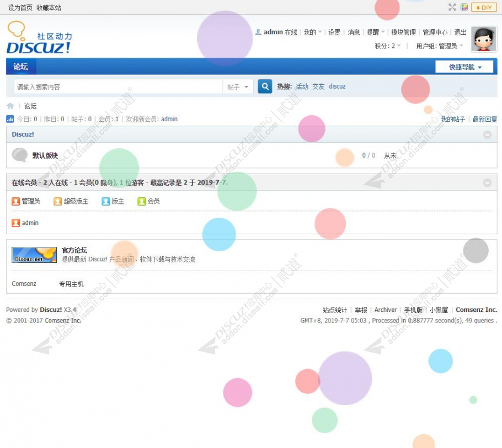This screenshot has width=502, height=448.
Task: Open Archiver footer link
Action: [x=386, y=310]
